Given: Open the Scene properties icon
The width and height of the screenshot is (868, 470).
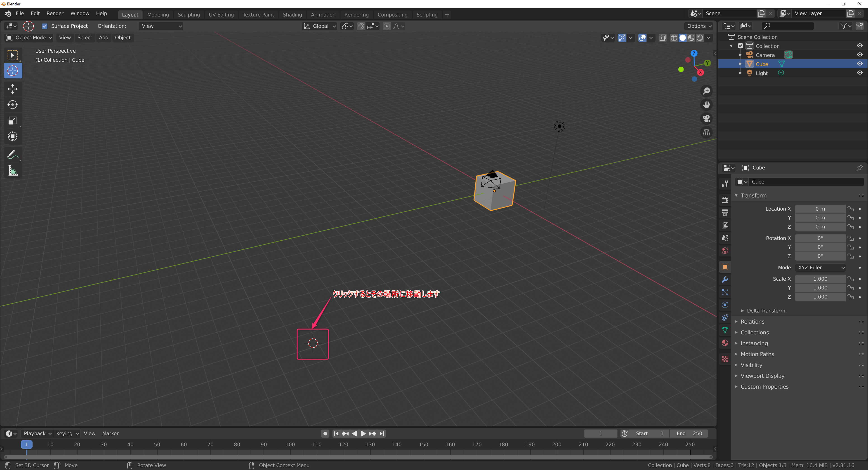Looking at the screenshot, I should click(x=725, y=238).
